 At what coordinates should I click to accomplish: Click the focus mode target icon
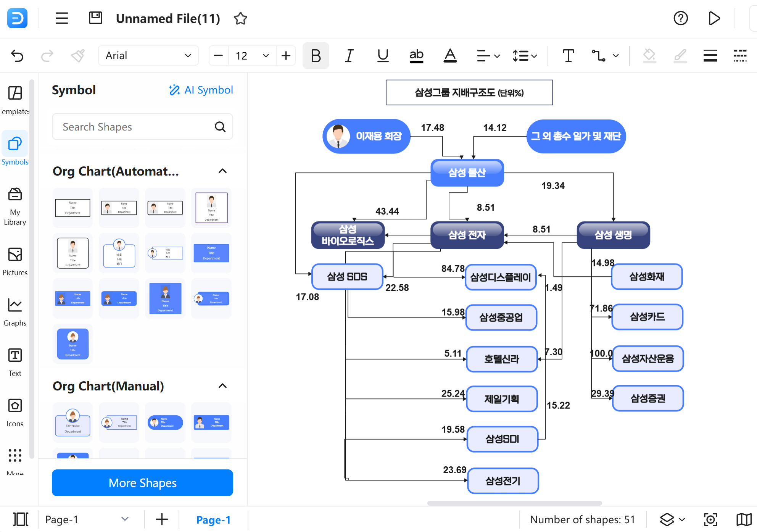710,519
